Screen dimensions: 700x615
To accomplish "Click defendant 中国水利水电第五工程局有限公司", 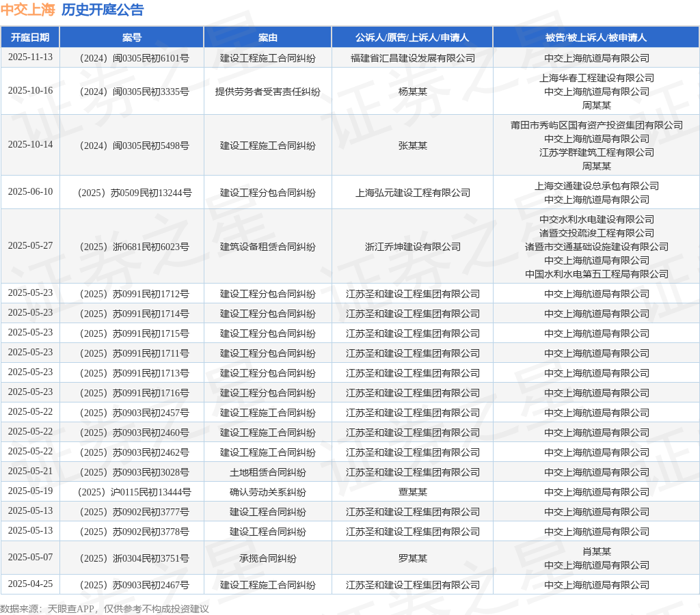I will (x=596, y=274).
